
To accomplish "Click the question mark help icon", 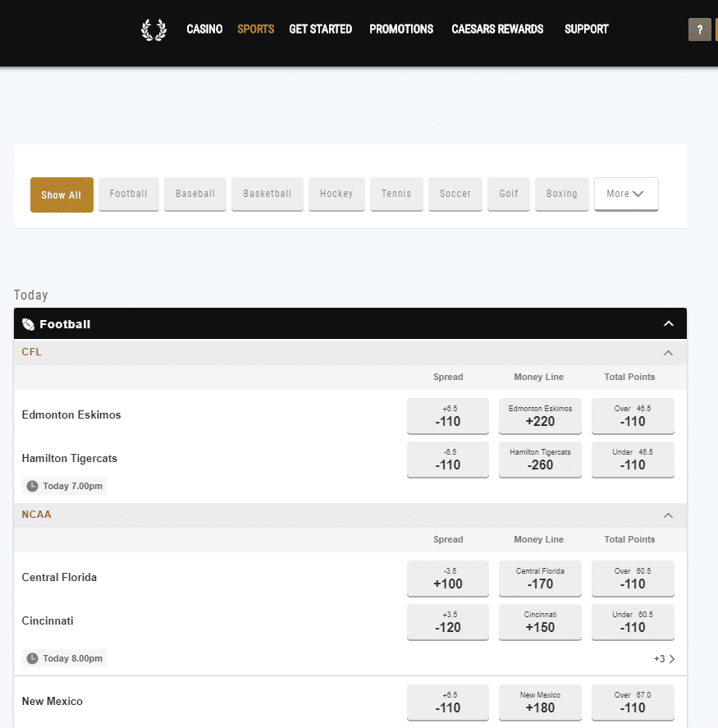I will tap(699, 30).
